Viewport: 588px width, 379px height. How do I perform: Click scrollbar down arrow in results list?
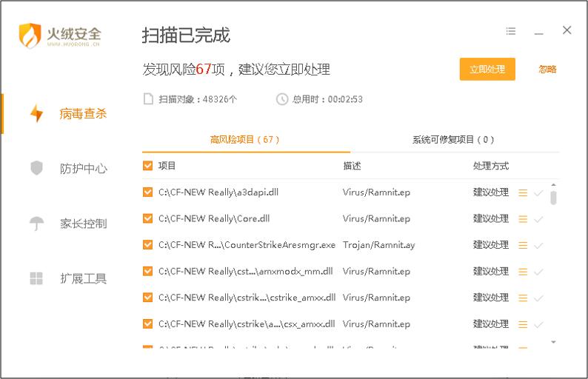[553, 342]
